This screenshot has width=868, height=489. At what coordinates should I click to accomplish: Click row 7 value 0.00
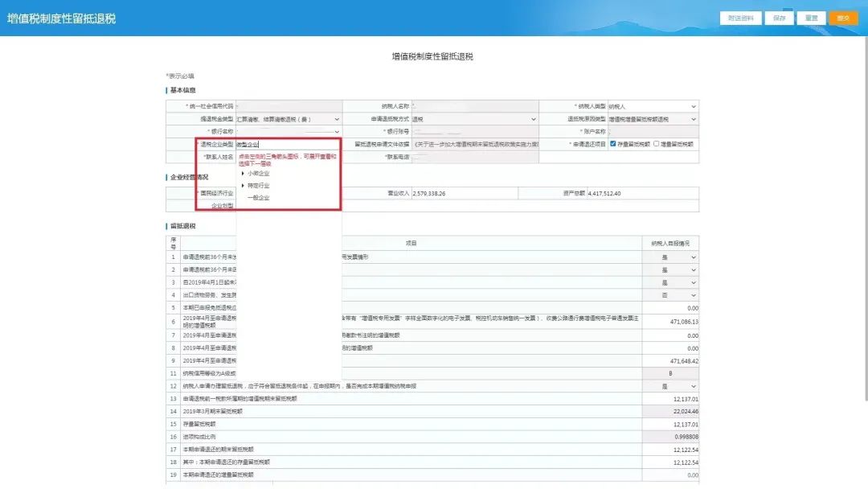pyautogui.click(x=692, y=335)
